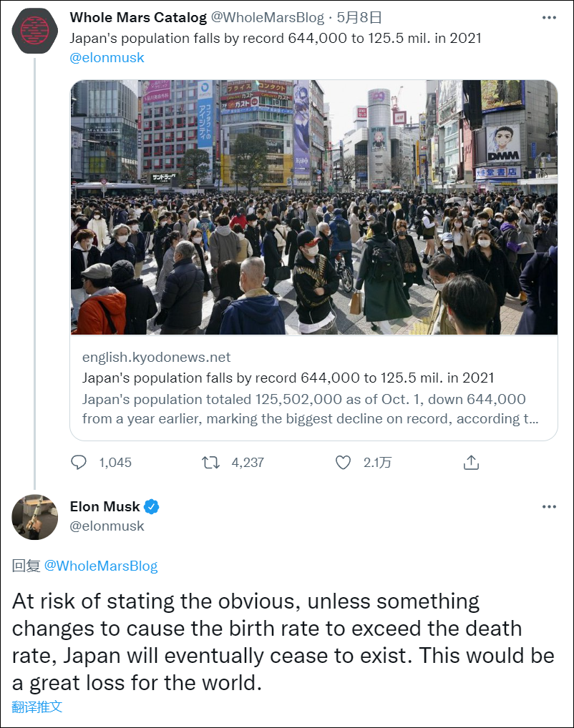The width and height of the screenshot is (574, 728).
Task: Click the share upload icon
Action: 471,463
